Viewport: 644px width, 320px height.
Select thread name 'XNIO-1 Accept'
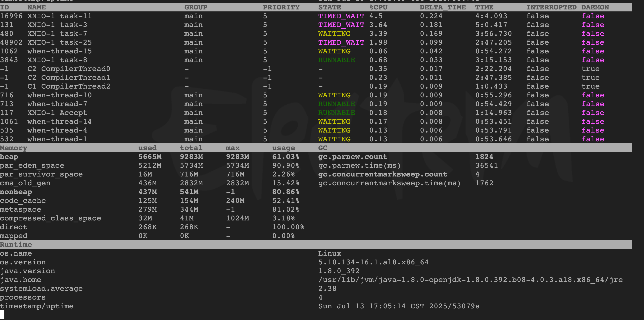[57, 113]
